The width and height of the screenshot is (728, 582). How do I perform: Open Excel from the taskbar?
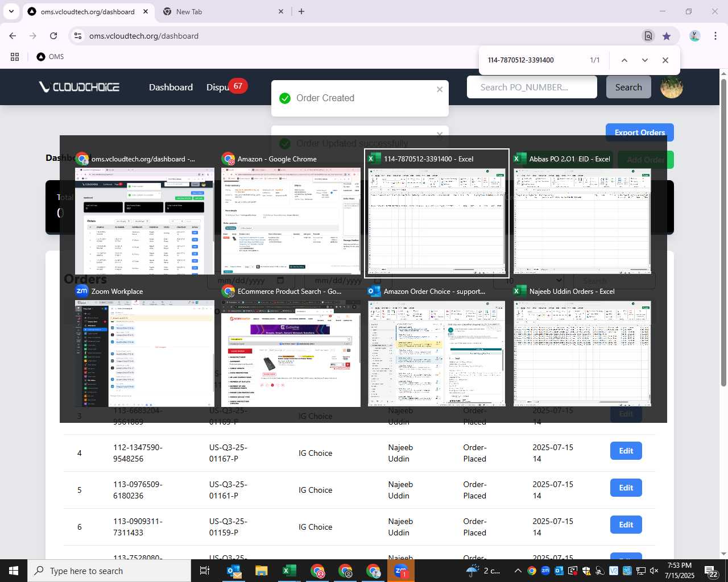289,571
